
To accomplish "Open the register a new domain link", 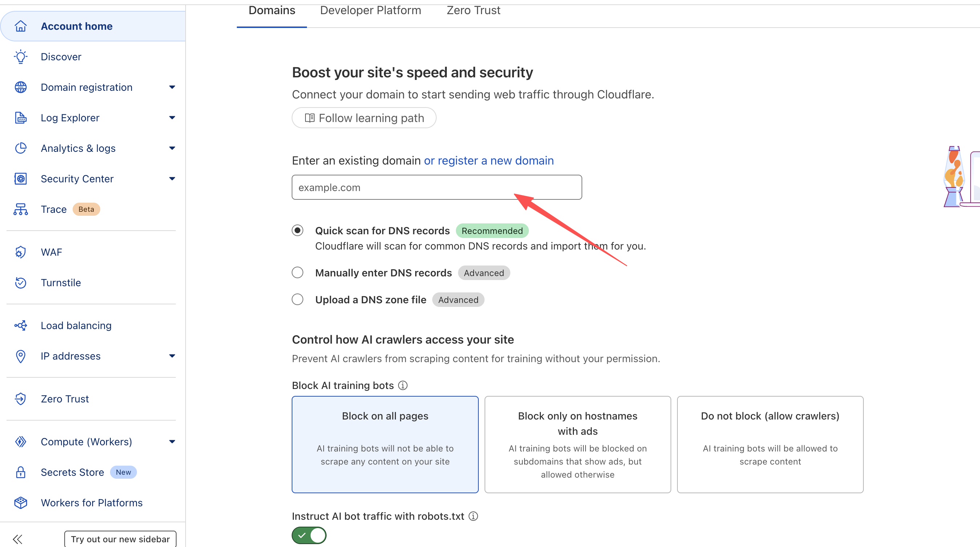I will 489,161.
